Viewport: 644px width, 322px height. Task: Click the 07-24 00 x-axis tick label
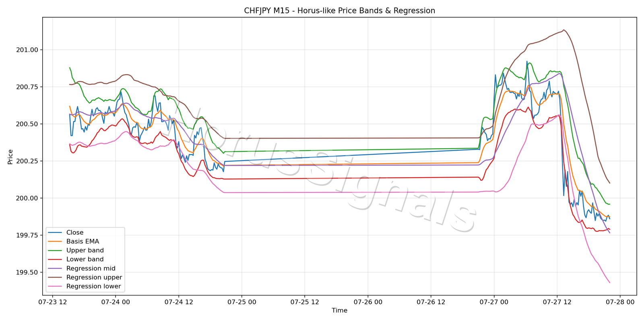coord(116,302)
